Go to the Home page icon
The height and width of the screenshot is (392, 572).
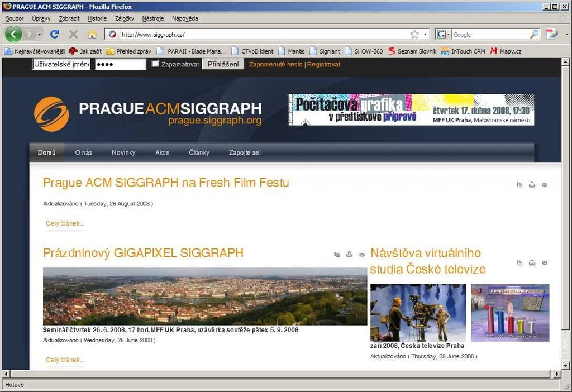coord(92,34)
